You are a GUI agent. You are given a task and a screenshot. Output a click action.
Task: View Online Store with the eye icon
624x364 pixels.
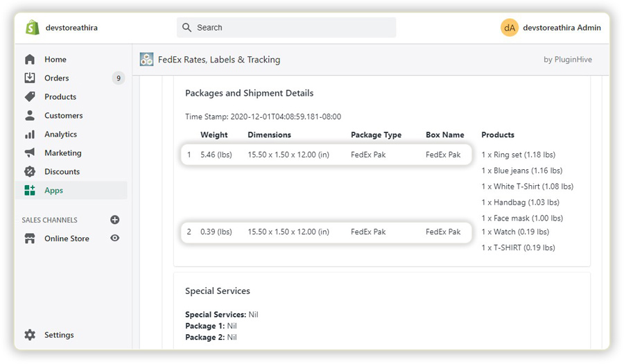114,238
